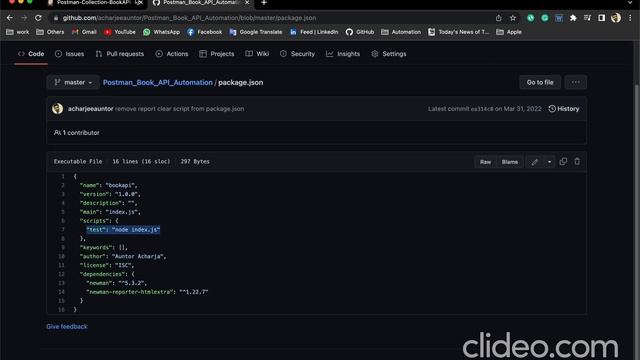Open the Feed | LinkedIn bookmark
The height and width of the screenshot is (360, 640).
(x=314, y=32)
